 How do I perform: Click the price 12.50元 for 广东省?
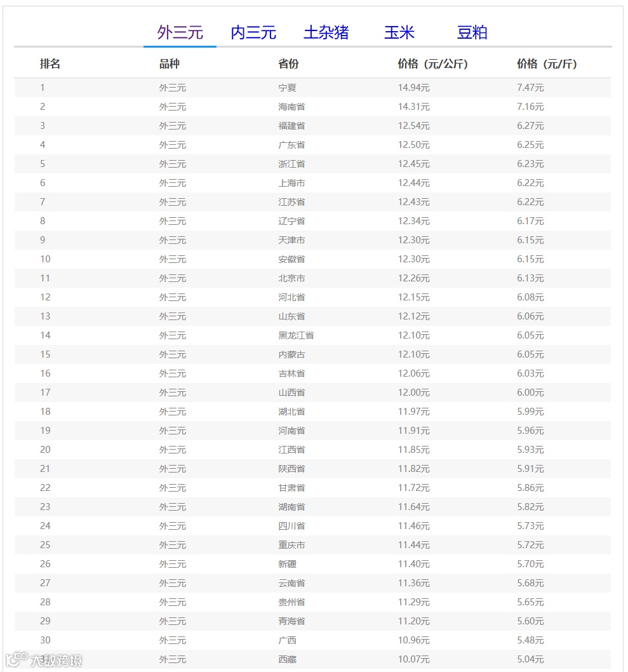(x=413, y=145)
